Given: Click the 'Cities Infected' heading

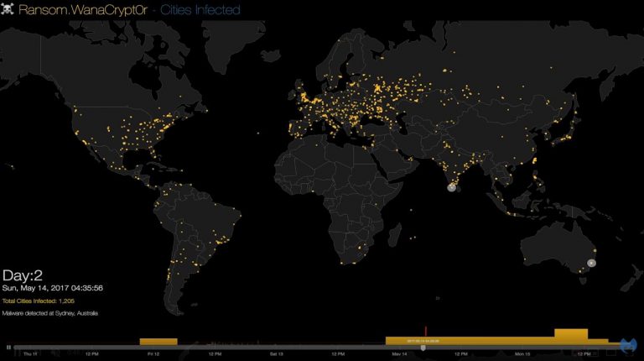Looking at the screenshot, I should coord(200,9).
